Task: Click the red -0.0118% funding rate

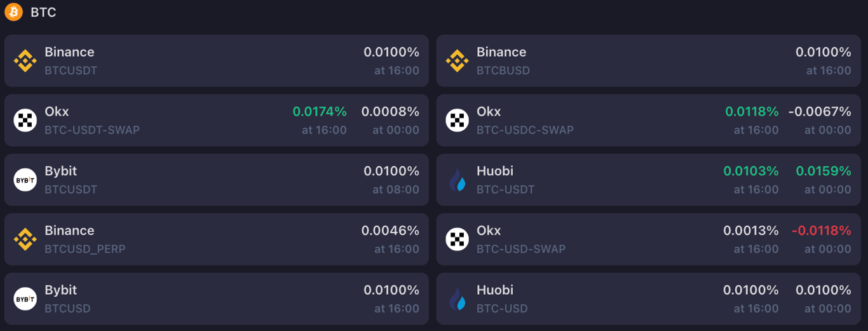Action: coord(821,231)
